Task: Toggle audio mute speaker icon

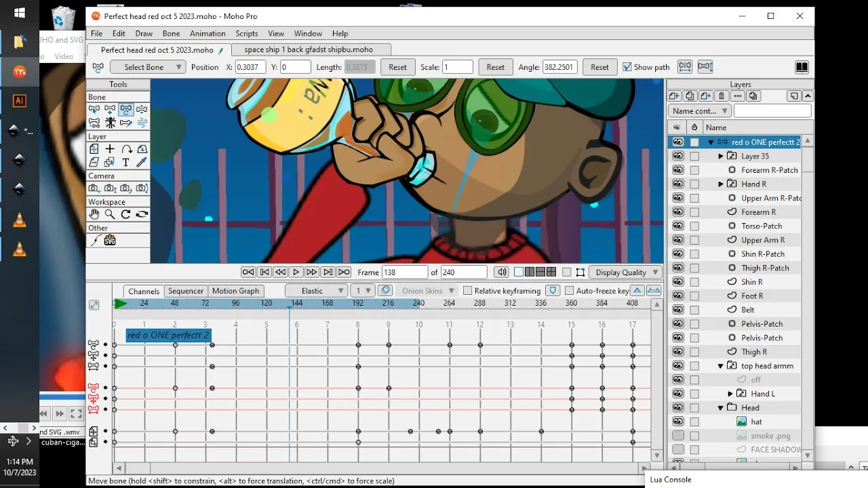Action: pos(501,272)
